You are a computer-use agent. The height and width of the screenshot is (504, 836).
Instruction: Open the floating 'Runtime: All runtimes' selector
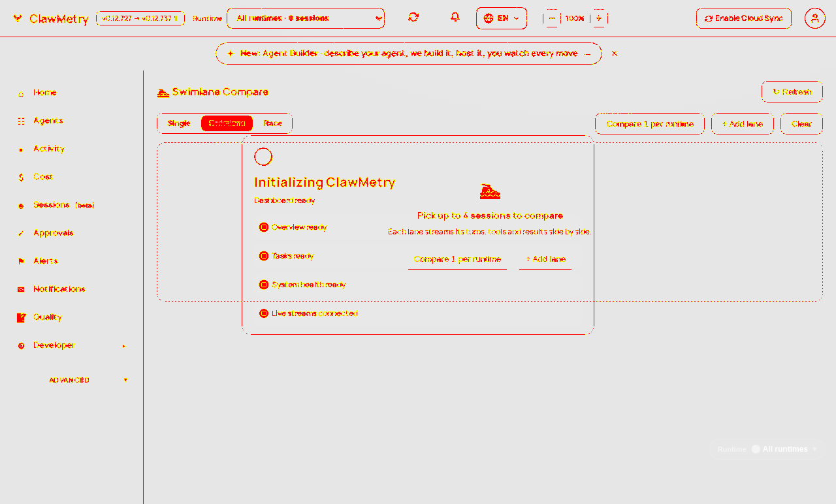(x=767, y=449)
